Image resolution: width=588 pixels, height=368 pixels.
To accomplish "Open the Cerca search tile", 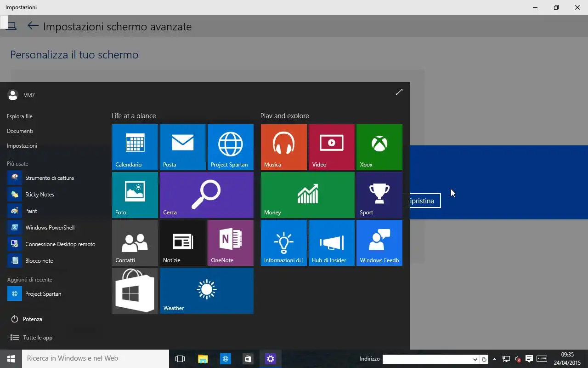I will coord(206,195).
